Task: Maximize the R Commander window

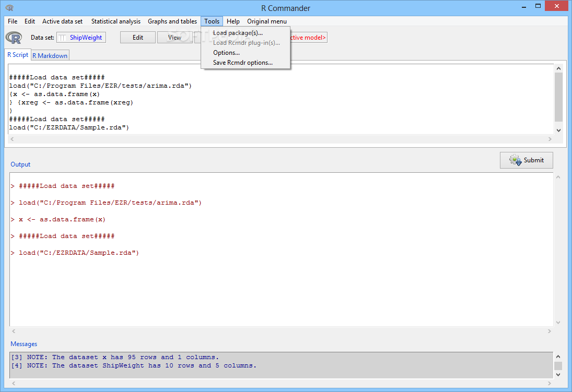Action: point(538,6)
